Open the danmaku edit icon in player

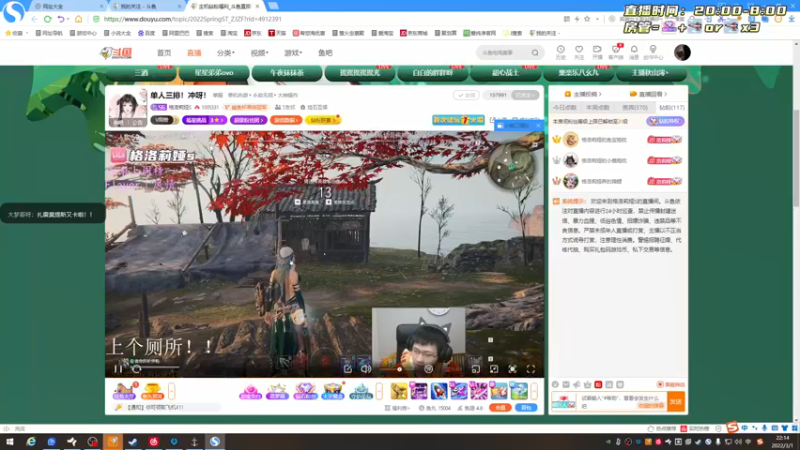tap(347, 369)
